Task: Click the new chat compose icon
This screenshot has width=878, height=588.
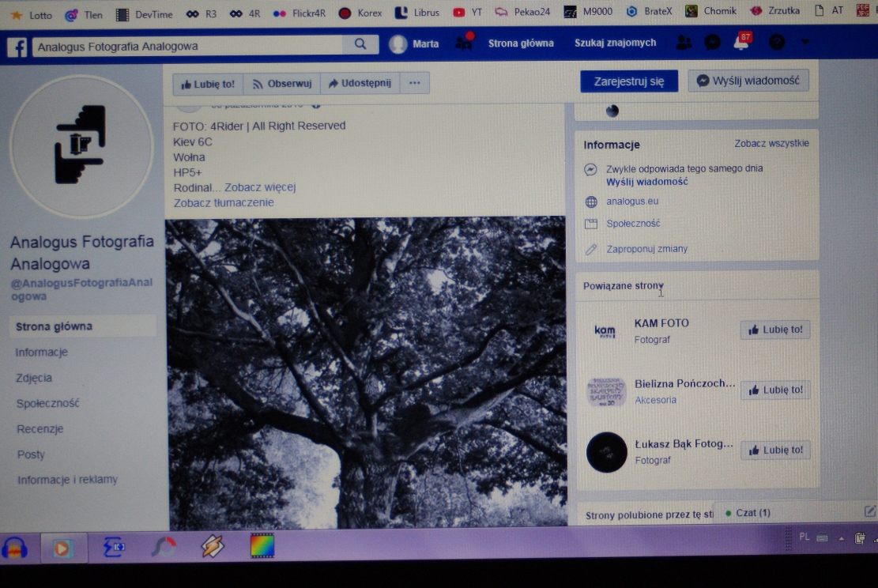Action: point(869,512)
